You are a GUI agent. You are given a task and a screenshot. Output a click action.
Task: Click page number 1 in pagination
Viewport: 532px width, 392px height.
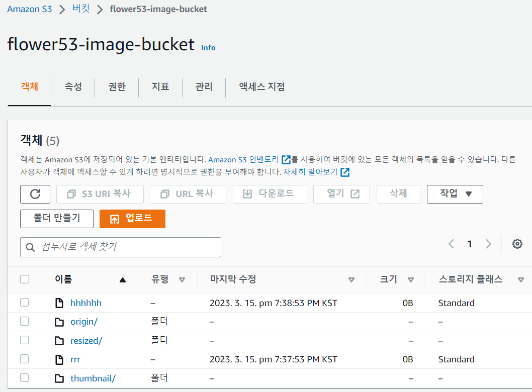pyautogui.click(x=470, y=244)
